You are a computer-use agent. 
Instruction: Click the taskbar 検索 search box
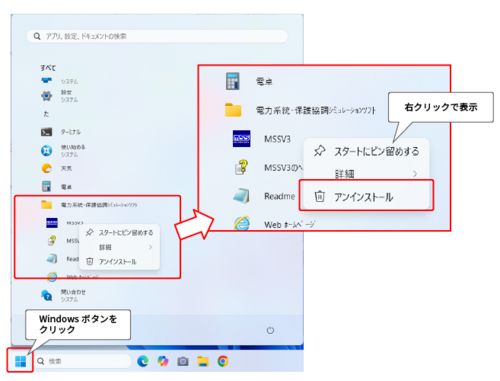pos(83,361)
